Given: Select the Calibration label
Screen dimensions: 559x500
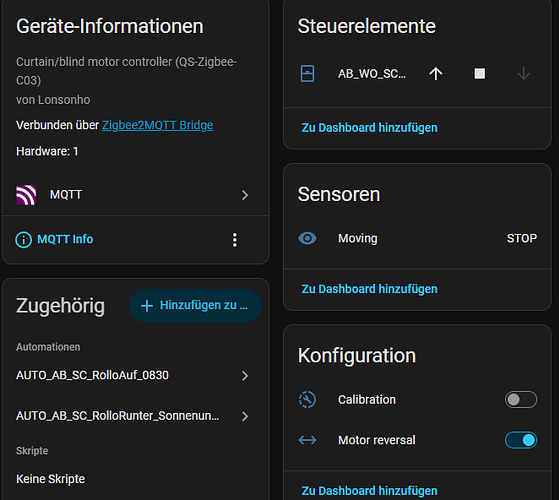Looking at the screenshot, I should pos(367,400).
